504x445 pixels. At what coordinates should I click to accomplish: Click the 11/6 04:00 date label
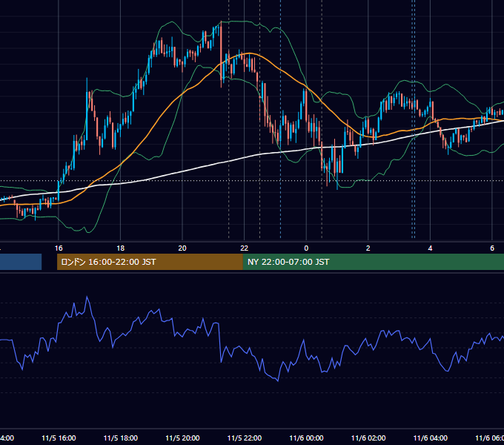[431, 438]
